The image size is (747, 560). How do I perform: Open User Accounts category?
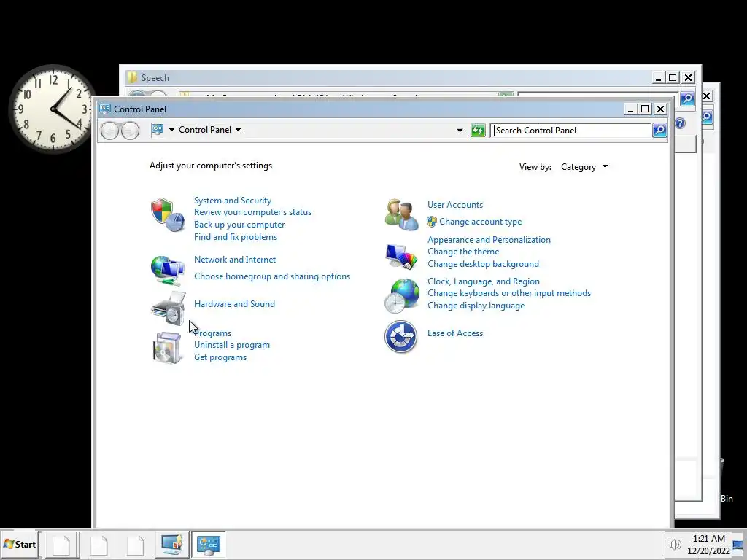pos(455,205)
